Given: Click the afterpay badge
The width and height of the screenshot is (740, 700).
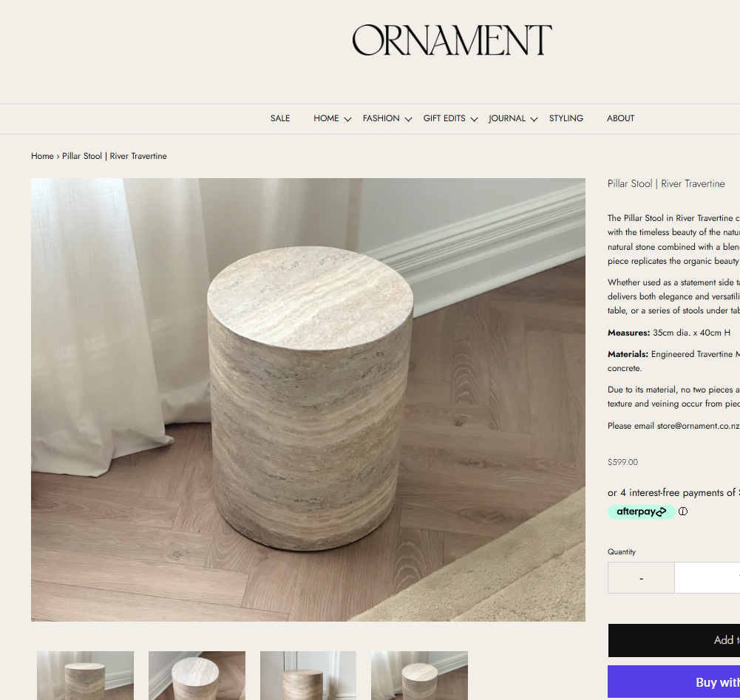Looking at the screenshot, I should pos(641,512).
